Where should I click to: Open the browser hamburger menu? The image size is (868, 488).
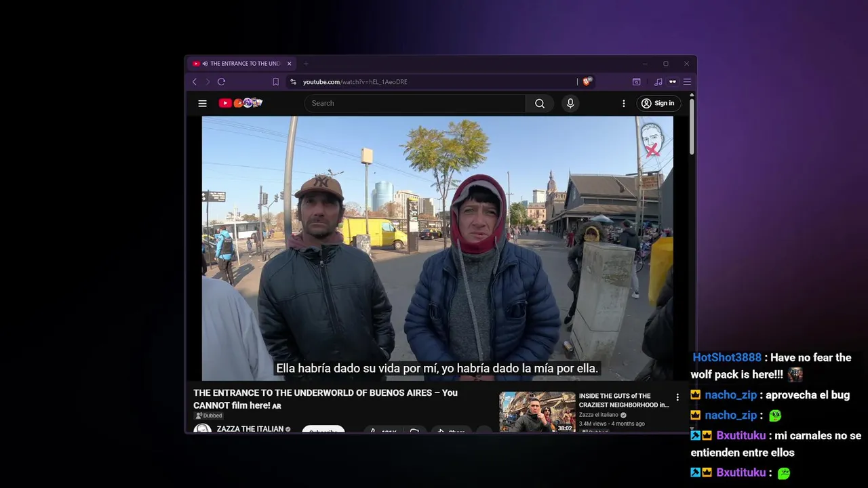pyautogui.click(x=687, y=82)
